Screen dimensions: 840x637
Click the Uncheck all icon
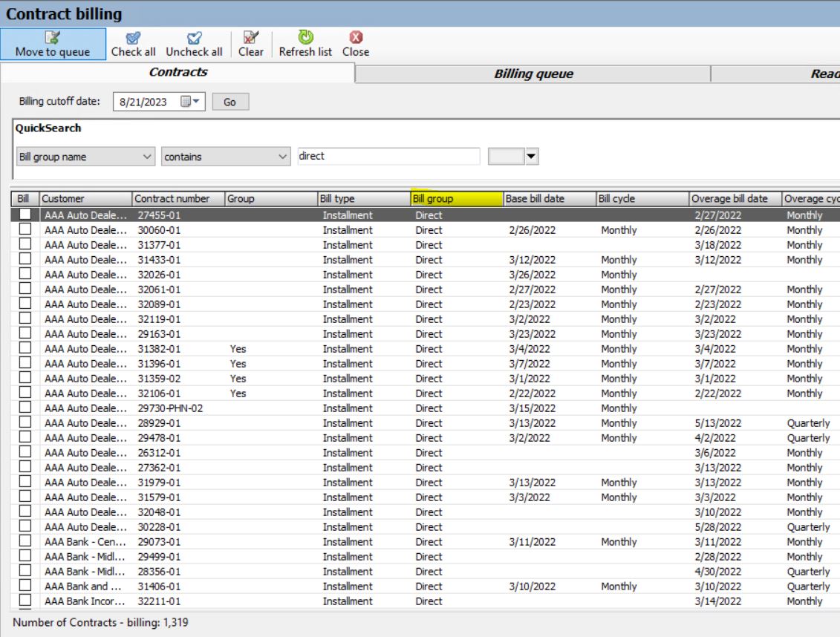tap(195, 38)
